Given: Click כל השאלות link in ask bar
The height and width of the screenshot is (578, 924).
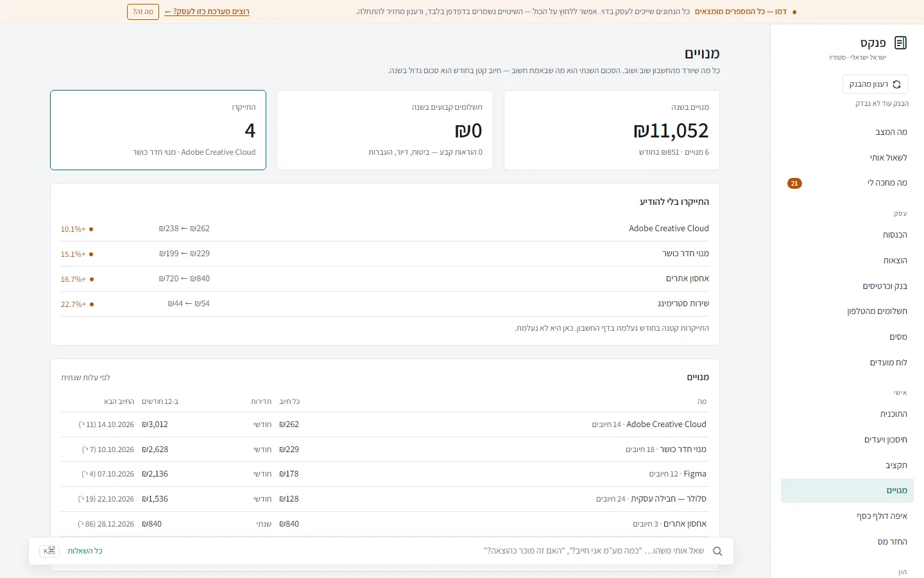Looking at the screenshot, I should pyautogui.click(x=85, y=551).
